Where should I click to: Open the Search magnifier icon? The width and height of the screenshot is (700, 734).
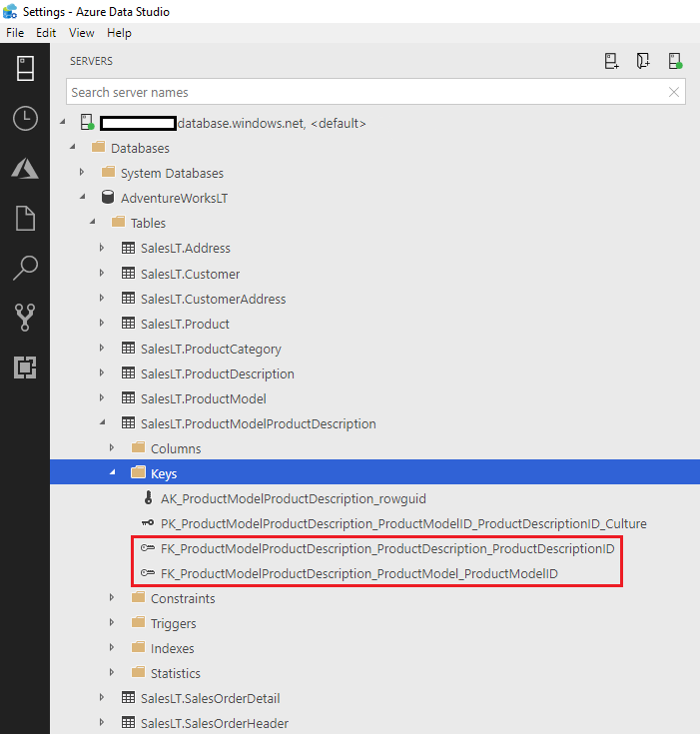(25, 268)
